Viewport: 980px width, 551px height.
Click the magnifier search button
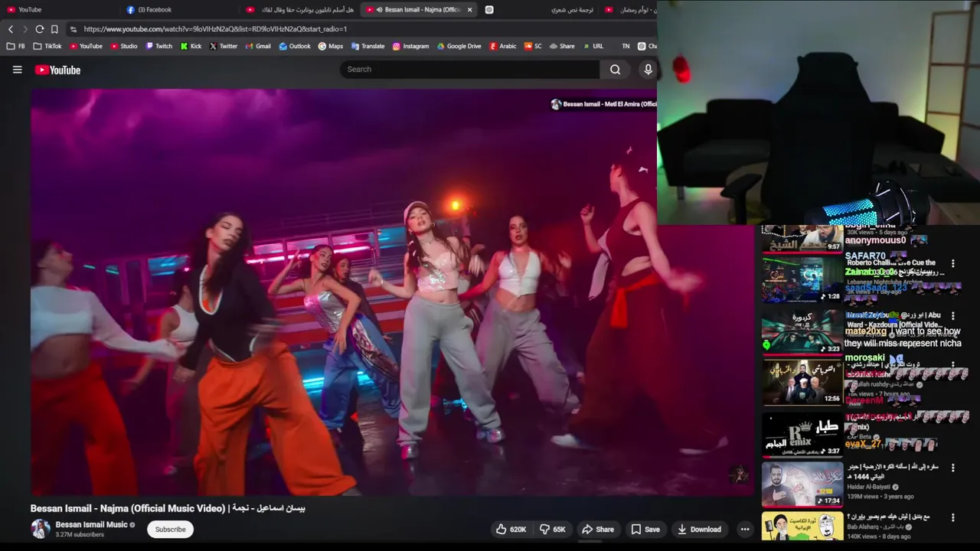[615, 70]
